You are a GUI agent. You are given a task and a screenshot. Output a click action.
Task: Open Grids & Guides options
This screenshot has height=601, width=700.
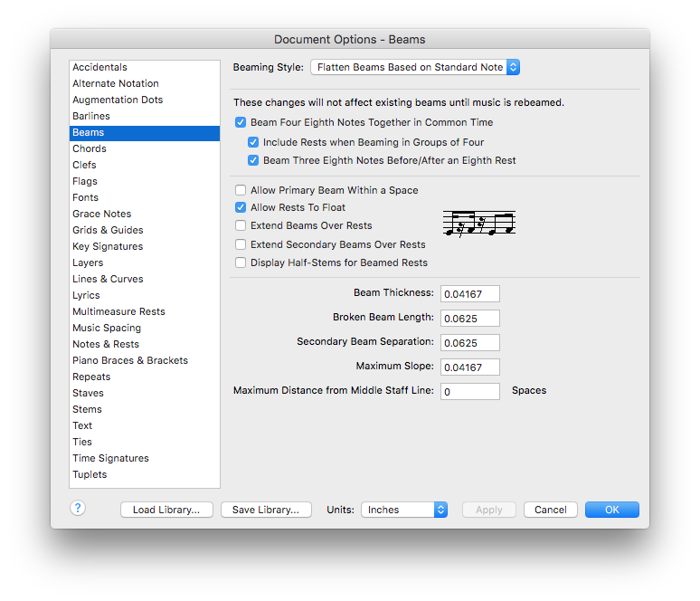[x=145, y=230]
